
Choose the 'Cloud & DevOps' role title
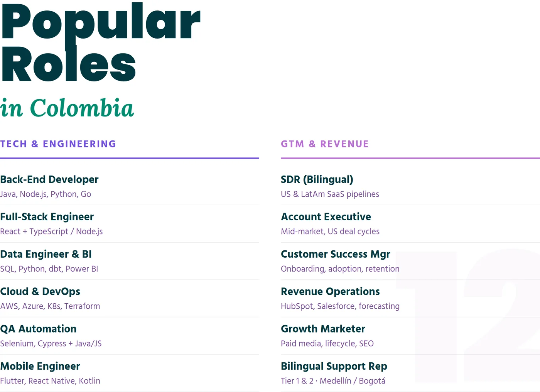(40, 292)
